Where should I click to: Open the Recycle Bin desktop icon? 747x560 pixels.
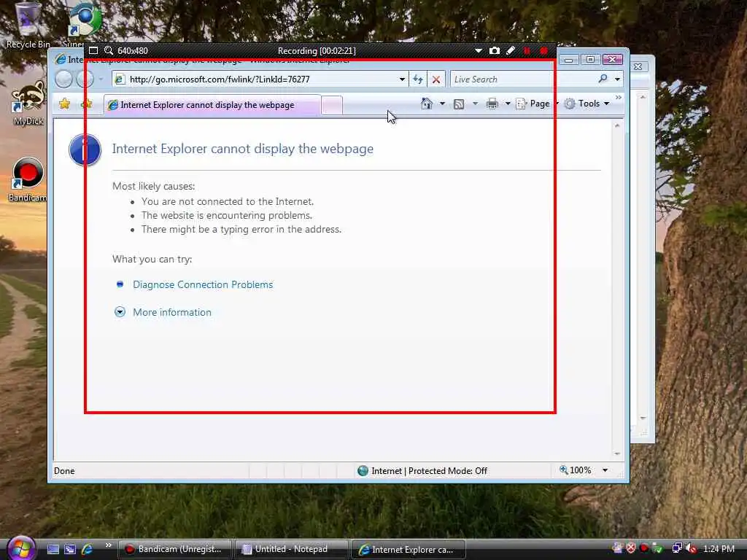click(28, 26)
